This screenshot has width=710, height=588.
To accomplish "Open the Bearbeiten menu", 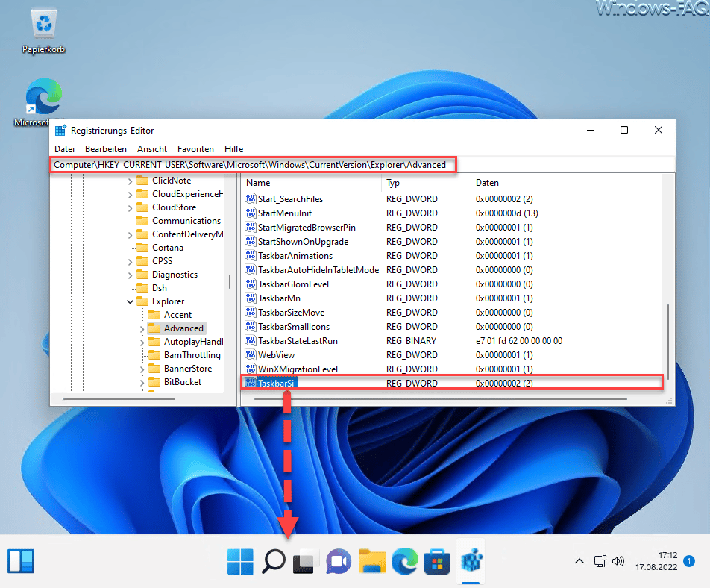I will 105,149.
